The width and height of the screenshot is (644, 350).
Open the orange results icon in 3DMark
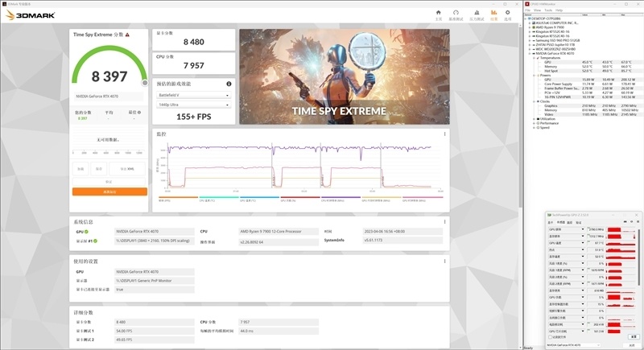493,13
